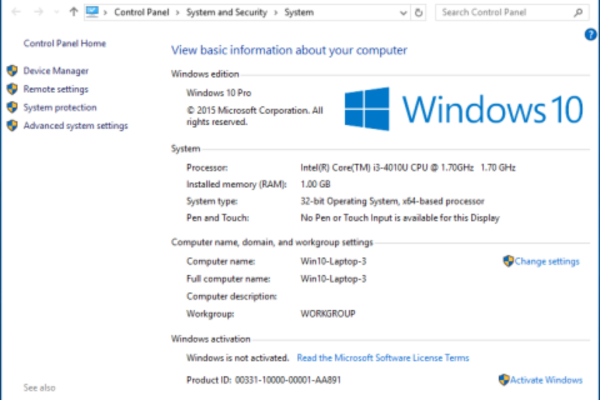Click the blue help question mark icon
Screen dimensions: 600x400
pyautogui.click(x=591, y=34)
